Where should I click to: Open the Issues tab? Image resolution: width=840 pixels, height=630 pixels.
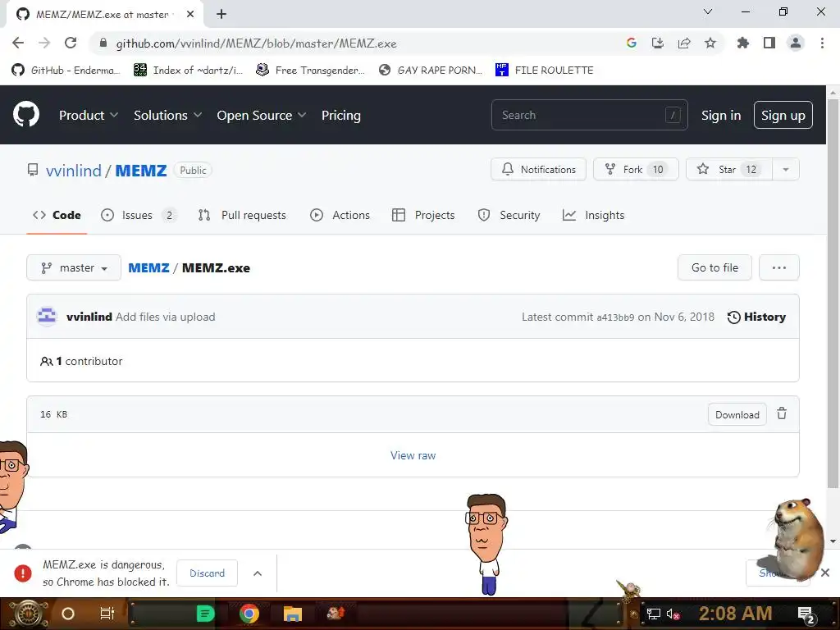click(139, 215)
